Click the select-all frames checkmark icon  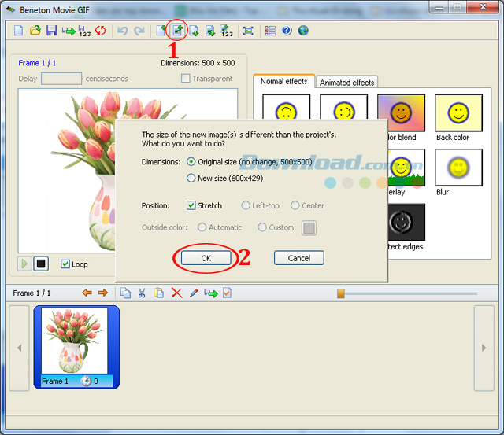point(227,293)
